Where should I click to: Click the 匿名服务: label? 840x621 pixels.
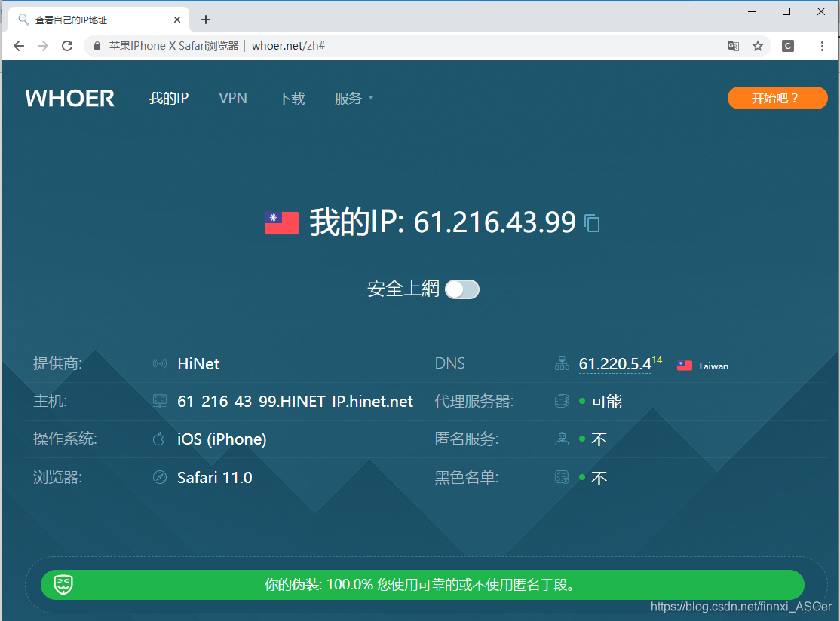[x=467, y=439]
